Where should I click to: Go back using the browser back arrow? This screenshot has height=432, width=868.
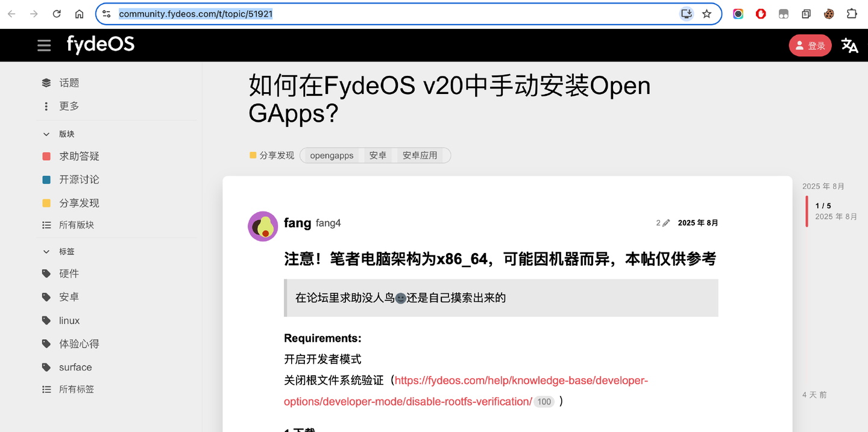[11, 14]
